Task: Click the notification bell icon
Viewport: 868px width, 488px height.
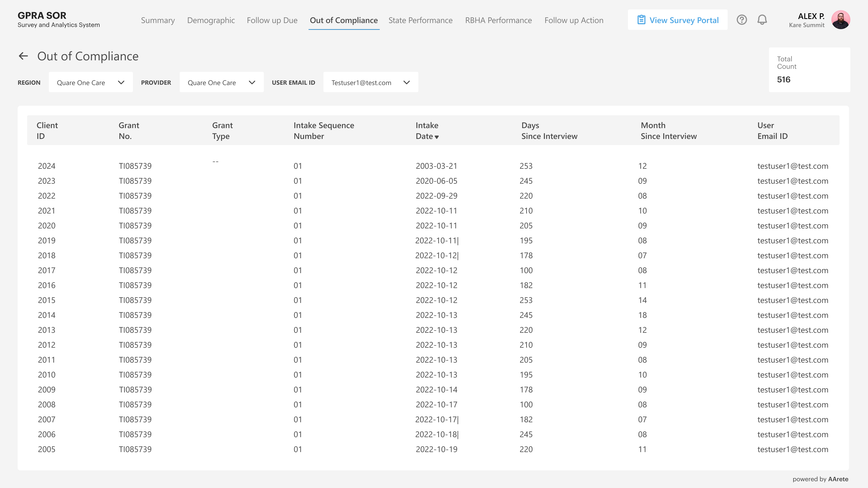Action: [762, 20]
